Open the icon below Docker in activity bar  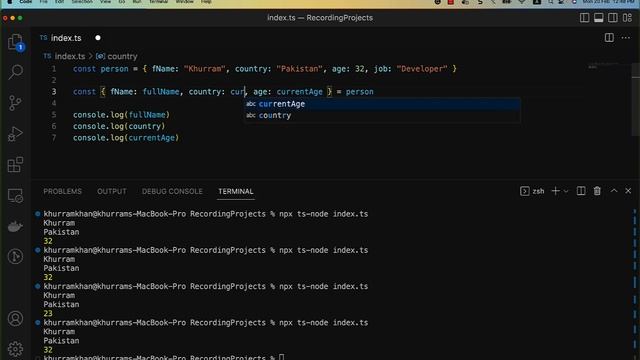(x=16, y=256)
